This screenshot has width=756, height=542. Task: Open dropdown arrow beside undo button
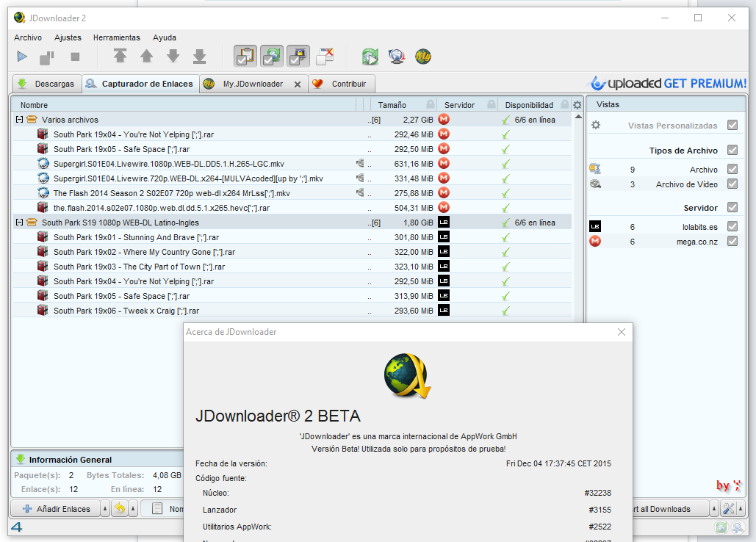click(x=132, y=509)
